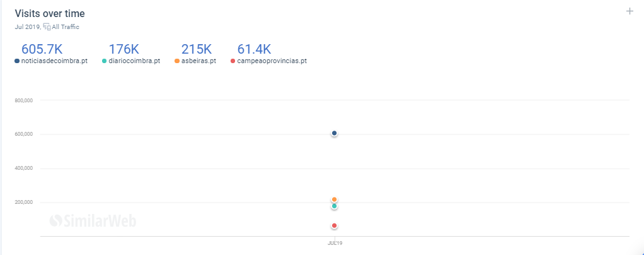Select the noticiasdecoimbra.pt dark blue legend dot

[17, 61]
